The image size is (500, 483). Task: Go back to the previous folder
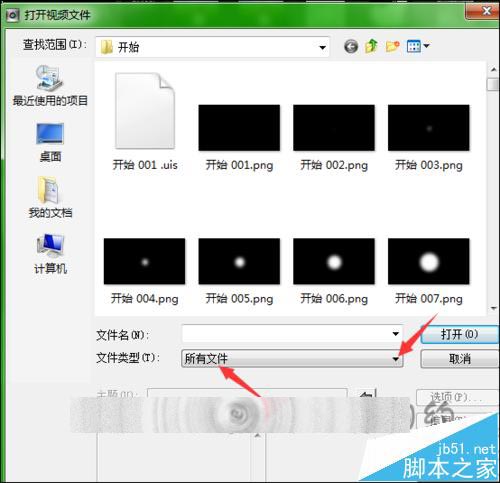[351, 47]
